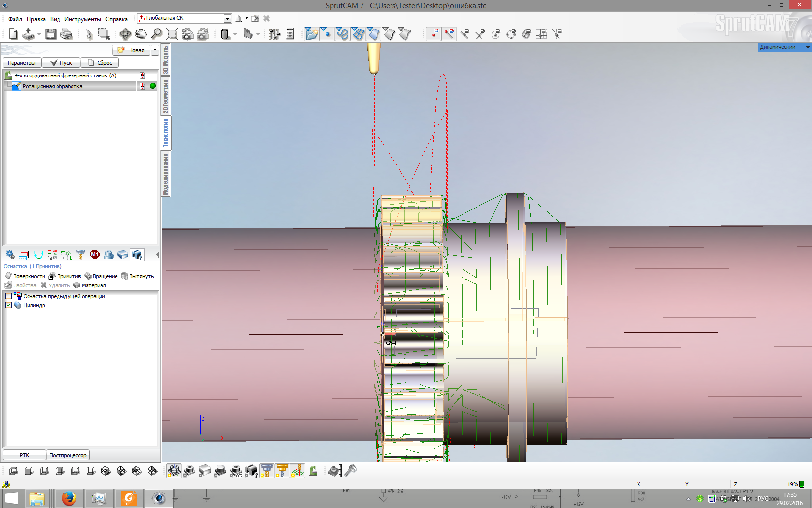Open the 'Глобальная СК' coordinate system dropdown
The width and height of the screenshot is (812, 508).
pos(227,18)
